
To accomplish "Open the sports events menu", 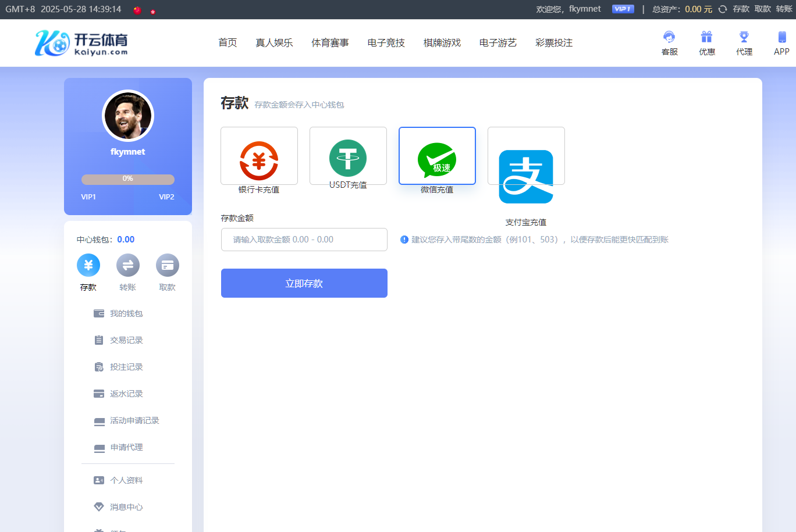I will point(330,43).
